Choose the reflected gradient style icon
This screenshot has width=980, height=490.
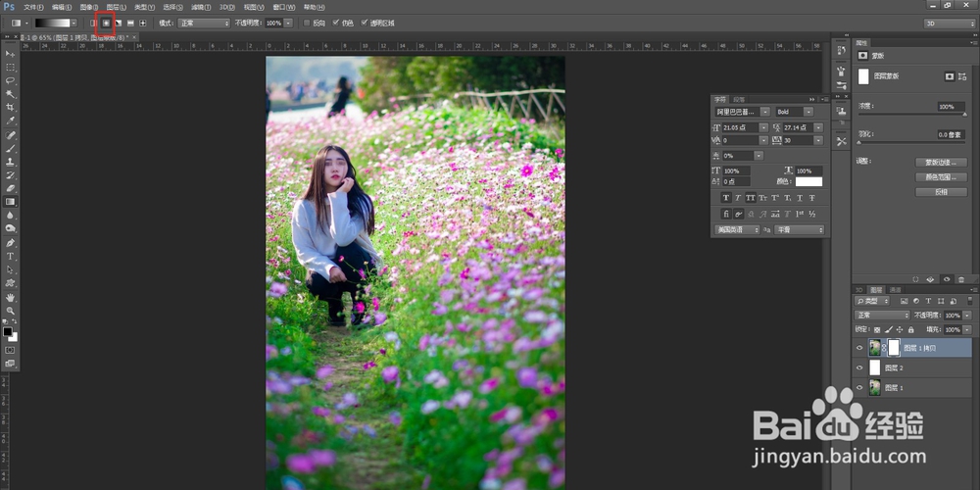click(130, 24)
